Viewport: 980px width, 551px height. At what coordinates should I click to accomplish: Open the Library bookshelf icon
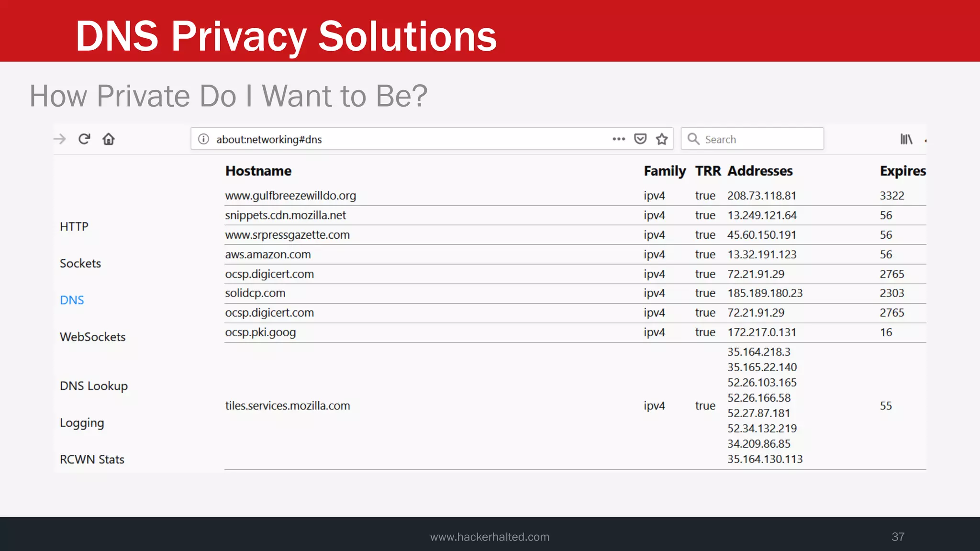pyautogui.click(x=906, y=139)
